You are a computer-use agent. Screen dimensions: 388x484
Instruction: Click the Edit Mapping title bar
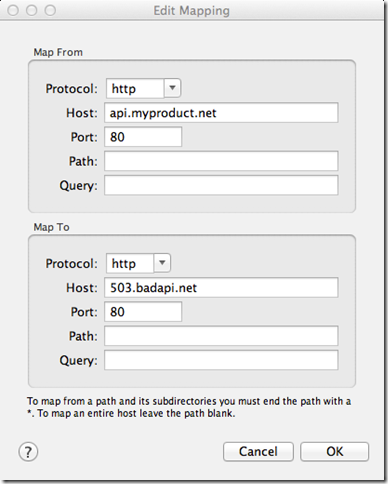(192, 11)
